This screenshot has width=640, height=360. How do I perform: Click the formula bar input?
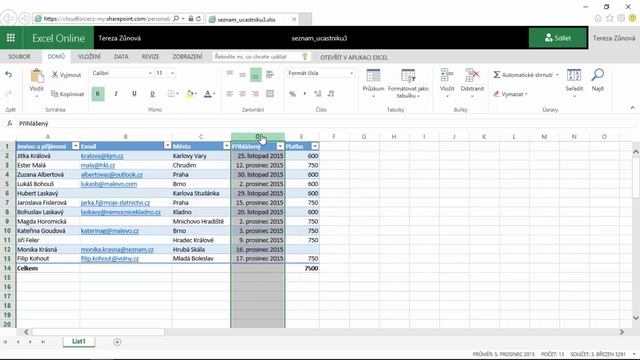pos(327,123)
